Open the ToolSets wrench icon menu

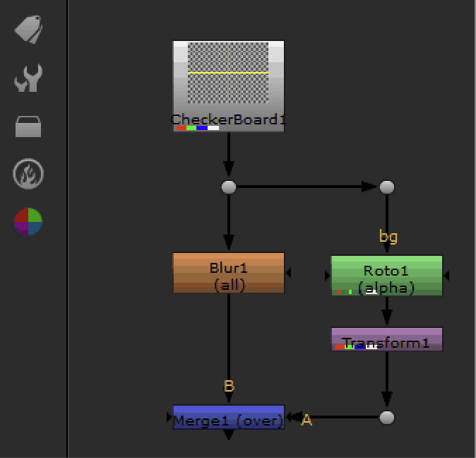(28, 78)
